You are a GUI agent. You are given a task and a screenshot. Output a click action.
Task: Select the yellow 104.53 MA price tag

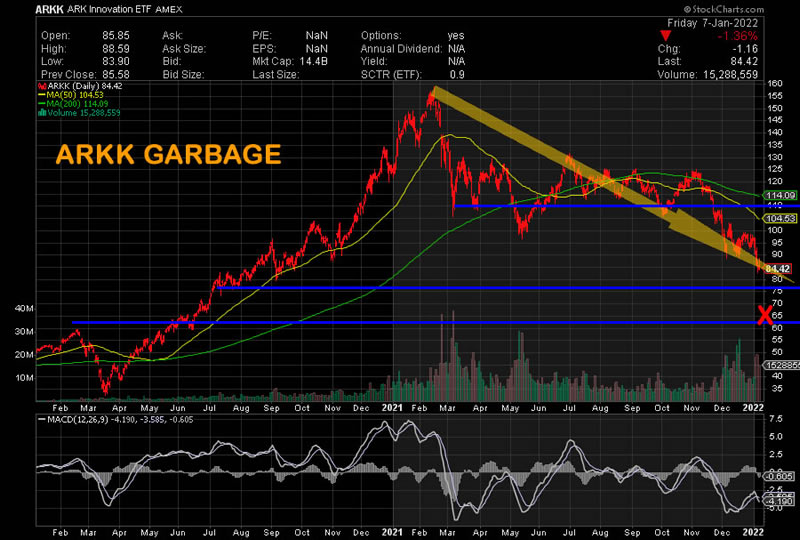click(x=778, y=217)
